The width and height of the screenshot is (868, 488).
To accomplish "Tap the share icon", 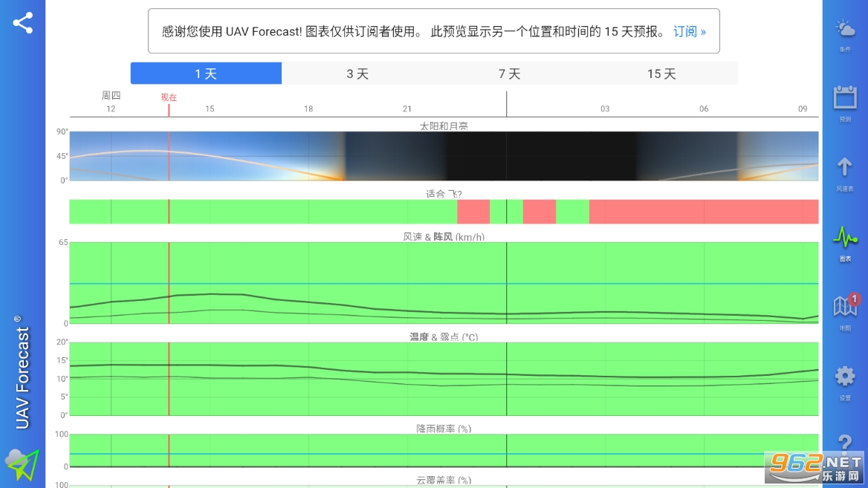I will click(x=23, y=23).
